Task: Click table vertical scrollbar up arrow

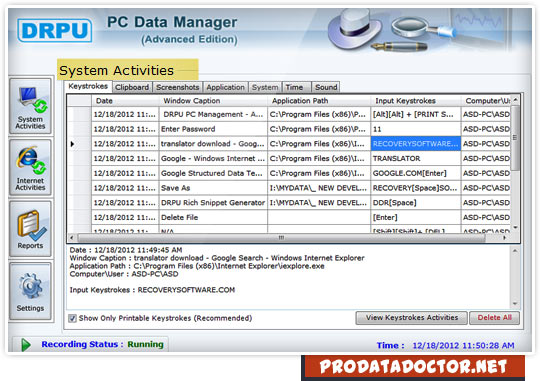Action: 515,100
